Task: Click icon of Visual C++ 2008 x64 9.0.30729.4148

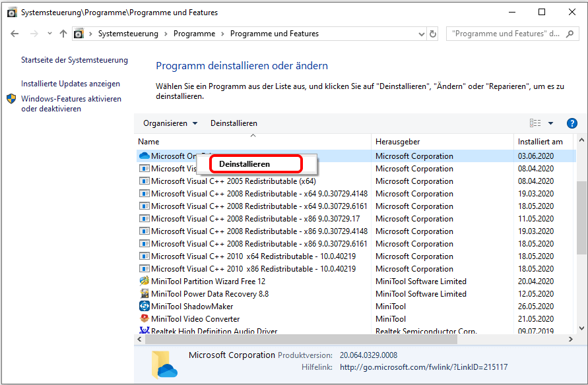Action: (x=144, y=194)
